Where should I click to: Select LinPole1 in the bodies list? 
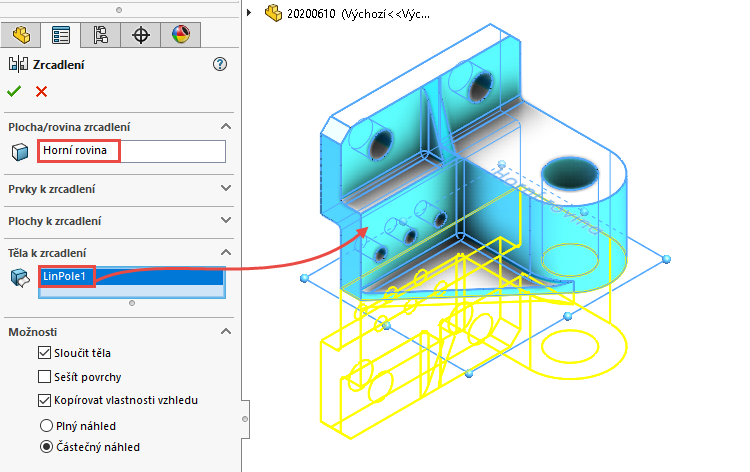pyautogui.click(x=132, y=276)
